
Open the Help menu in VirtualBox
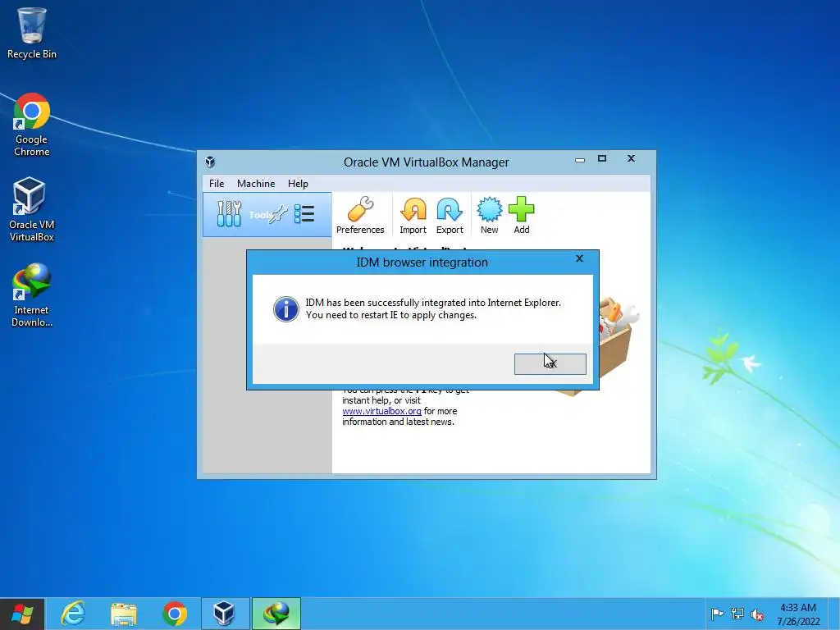(298, 183)
